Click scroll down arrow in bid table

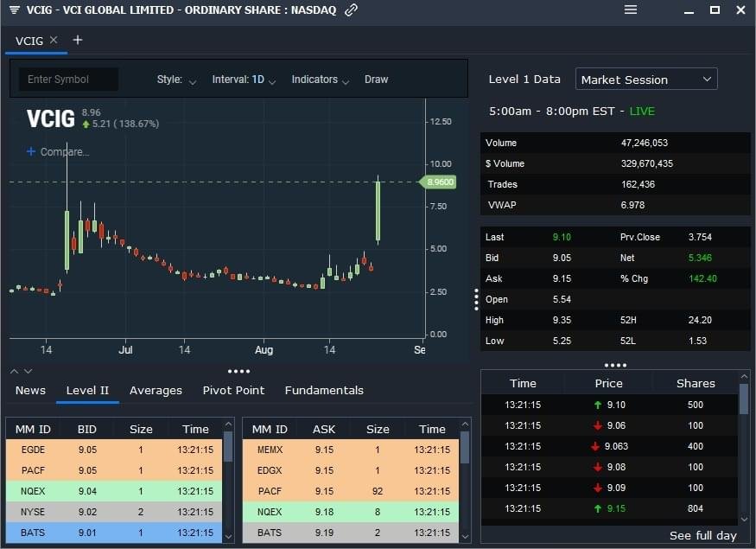point(229,536)
